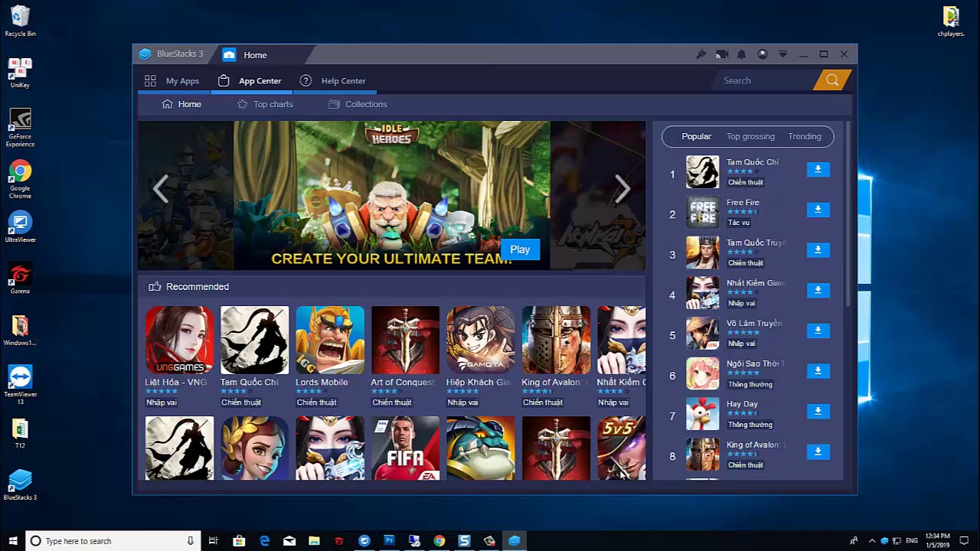Show previous banner with left arrow
The width and height of the screenshot is (980, 551).
click(x=160, y=189)
